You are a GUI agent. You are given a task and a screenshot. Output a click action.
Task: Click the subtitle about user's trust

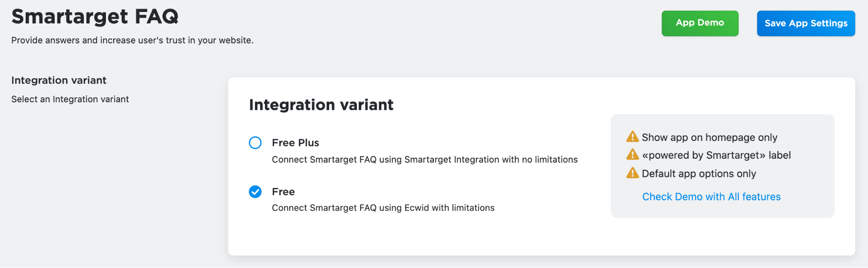132,40
